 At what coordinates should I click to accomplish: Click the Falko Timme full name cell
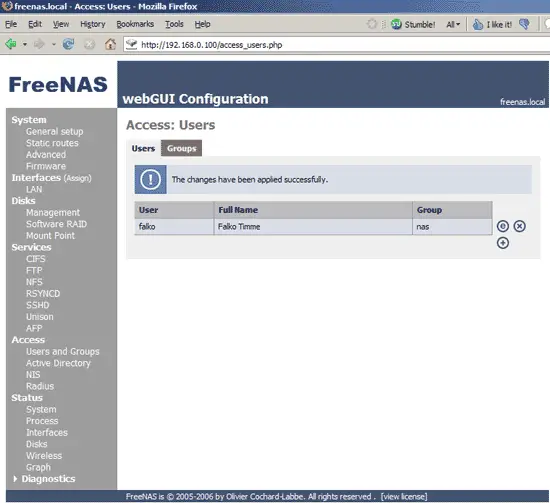[x=313, y=227]
